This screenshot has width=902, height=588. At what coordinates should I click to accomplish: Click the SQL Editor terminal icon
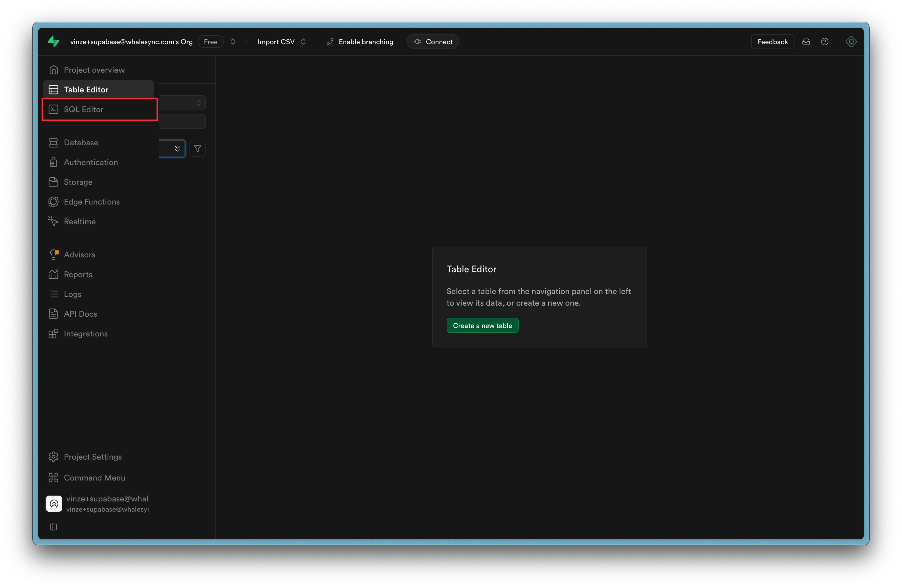coord(53,109)
